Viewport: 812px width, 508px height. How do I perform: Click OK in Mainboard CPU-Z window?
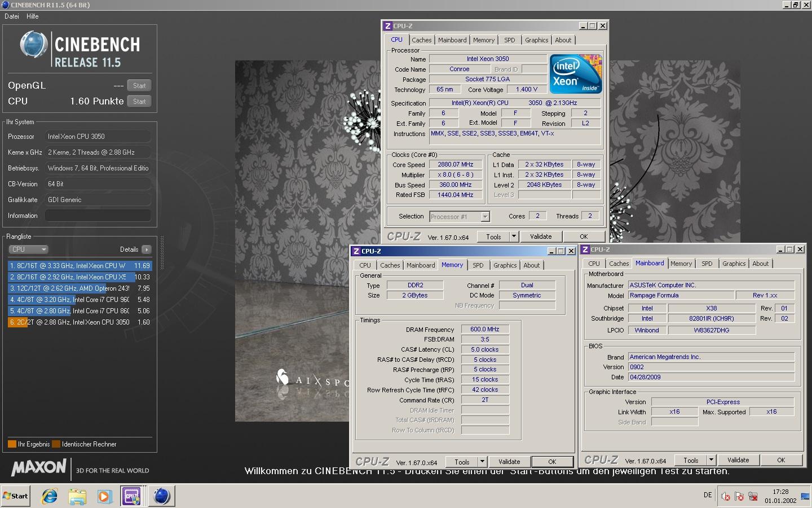pyautogui.click(x=781, y=460)
